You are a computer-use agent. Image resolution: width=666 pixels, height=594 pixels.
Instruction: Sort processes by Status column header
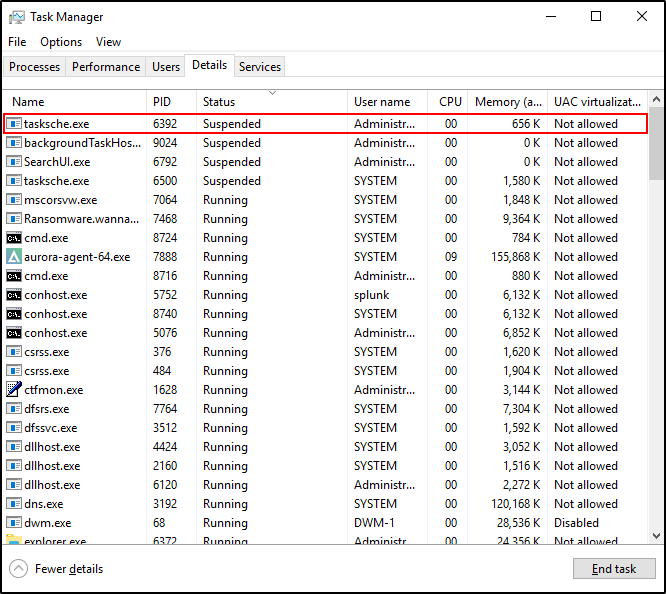219,102
